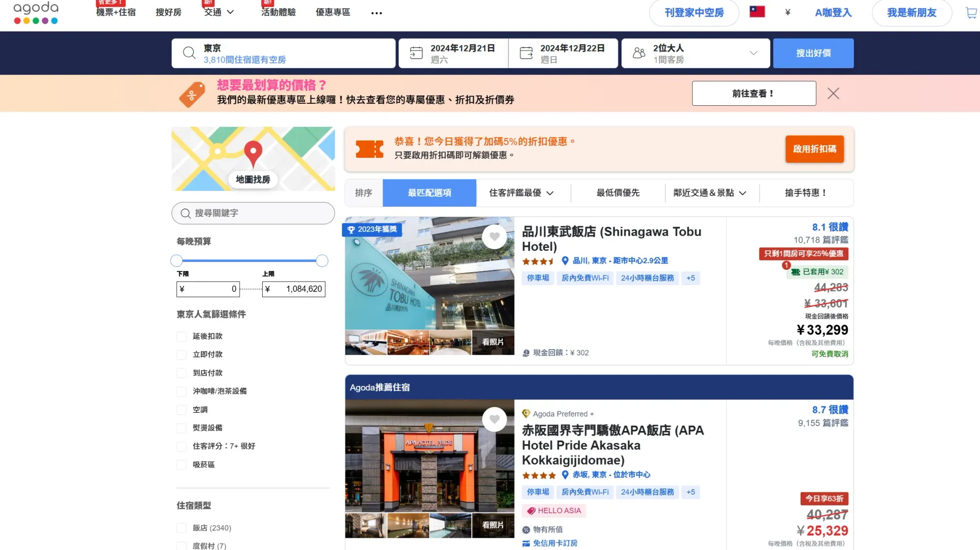This screenshot has width=980, height=550.
Task: Click 我是新朋友 sign-up button
Action: 912,13
